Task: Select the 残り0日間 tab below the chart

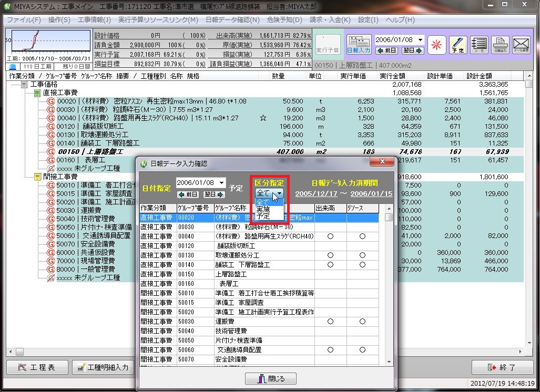Action: [74, 66]
